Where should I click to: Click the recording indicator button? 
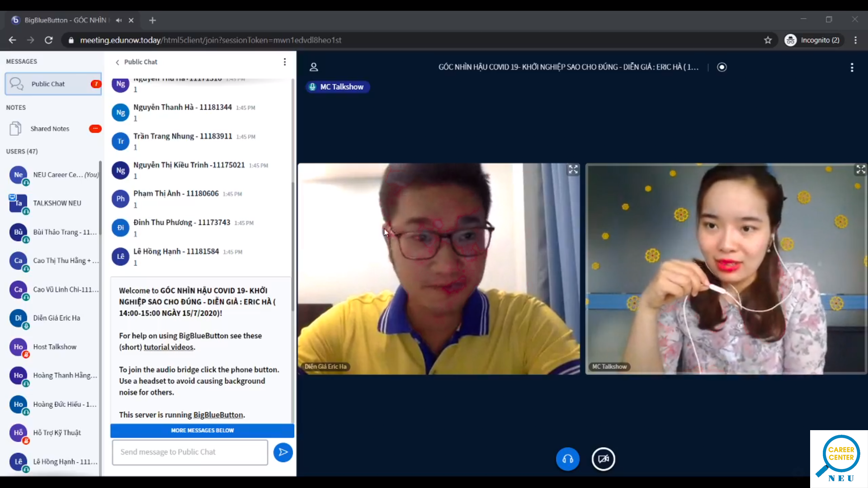coord(722,67)
